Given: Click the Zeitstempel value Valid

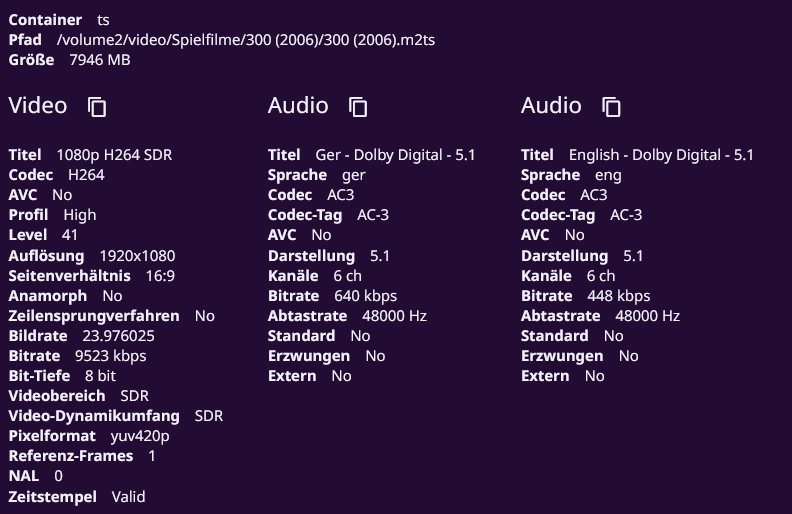Looking at the screenshot, I should (x=128, y=496).
